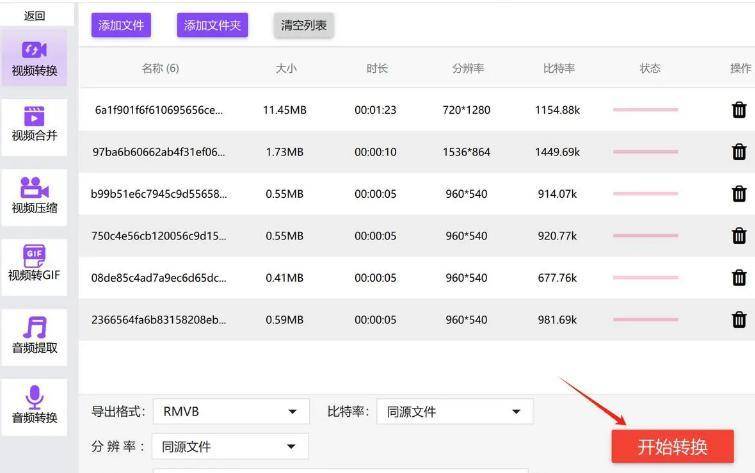Image resolution: width=755 pixels, height=473 pixels.
Task: Remove the 2366564fa6b83158208eb file from list
Action: click(x=739, y=320)
